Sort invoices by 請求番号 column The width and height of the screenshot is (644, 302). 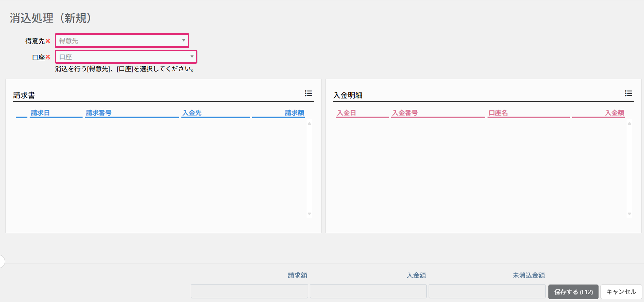pyautogui.click(x=99, y=113)
